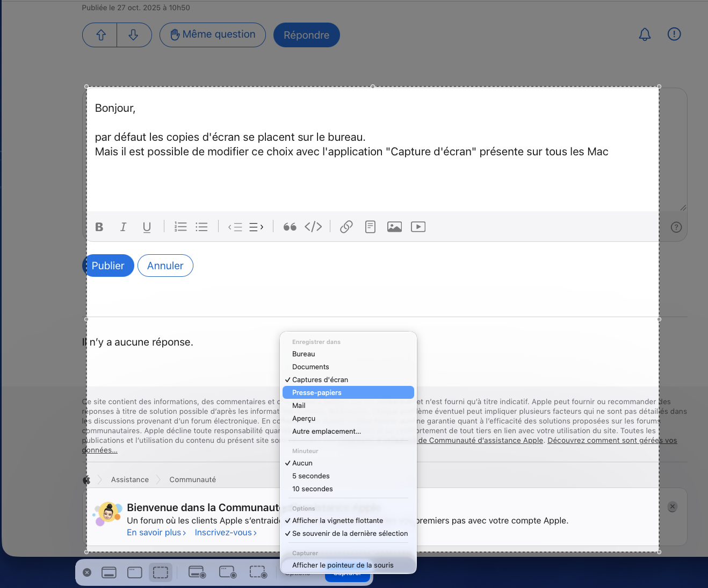
Task: Insert a video using the video icon
Action: tap(418, 227)
